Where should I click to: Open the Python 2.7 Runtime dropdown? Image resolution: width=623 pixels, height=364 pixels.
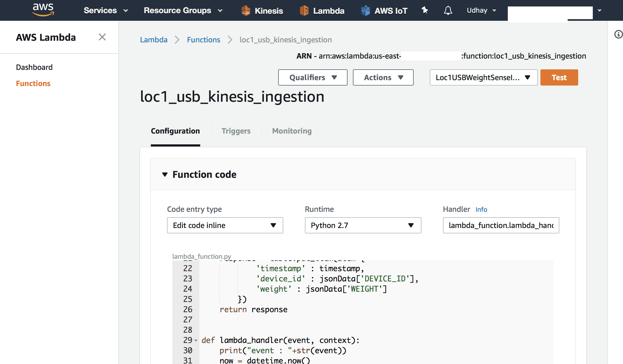363,225
